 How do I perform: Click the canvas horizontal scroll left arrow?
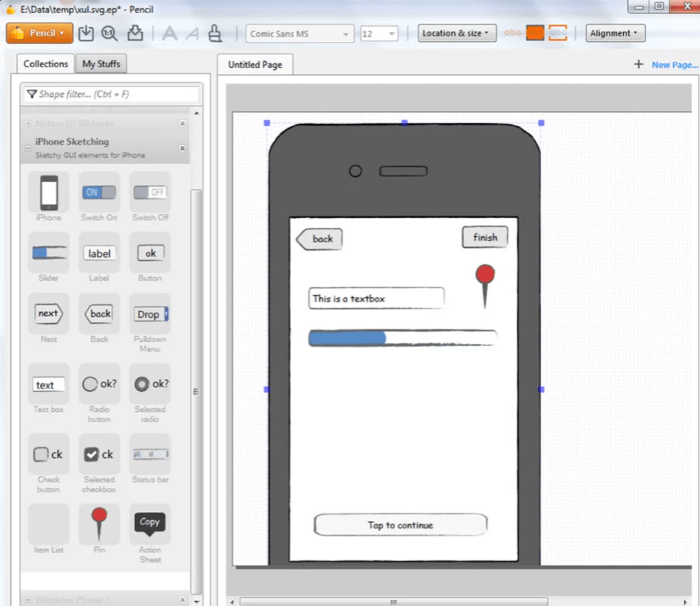pyautogui.click(x=232, y=602)
